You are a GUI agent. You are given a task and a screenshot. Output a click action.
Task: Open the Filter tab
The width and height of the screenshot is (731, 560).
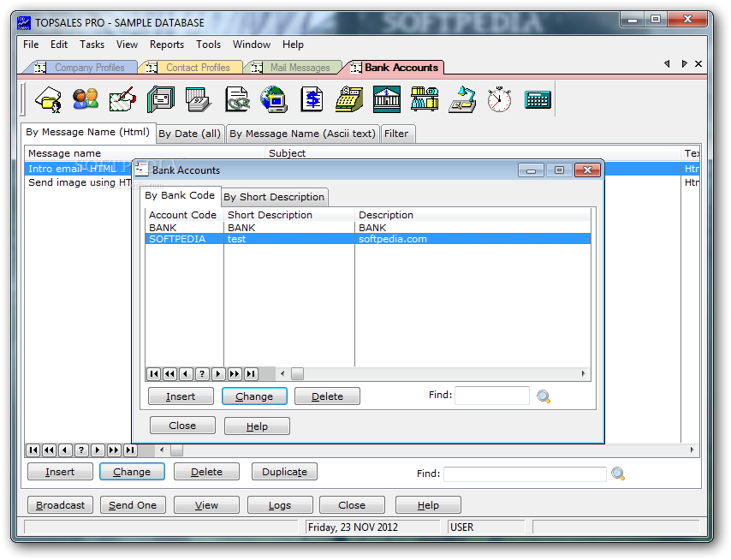click(x=396, y=134)
